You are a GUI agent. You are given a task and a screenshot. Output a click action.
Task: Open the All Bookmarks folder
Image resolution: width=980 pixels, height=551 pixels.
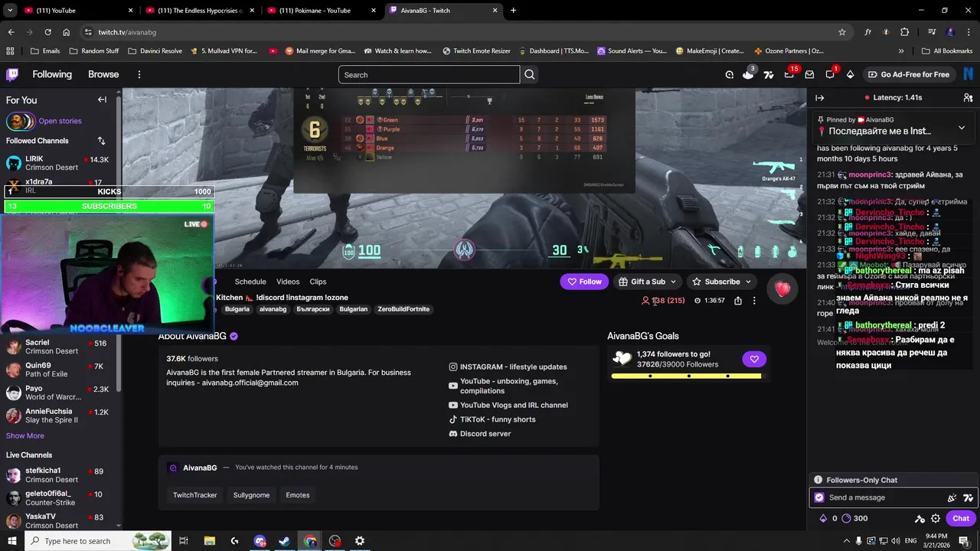point(946,51)
